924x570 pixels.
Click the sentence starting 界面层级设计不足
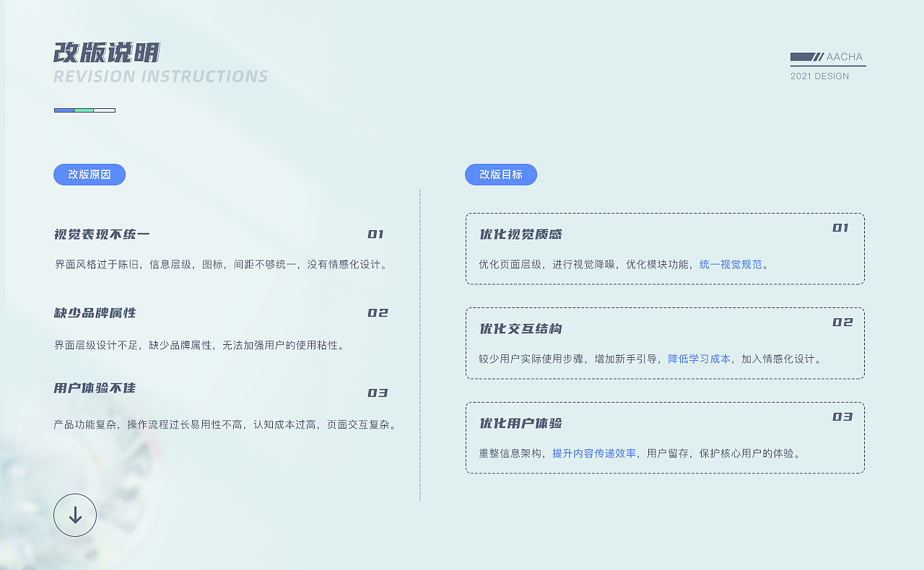[201, 345]
